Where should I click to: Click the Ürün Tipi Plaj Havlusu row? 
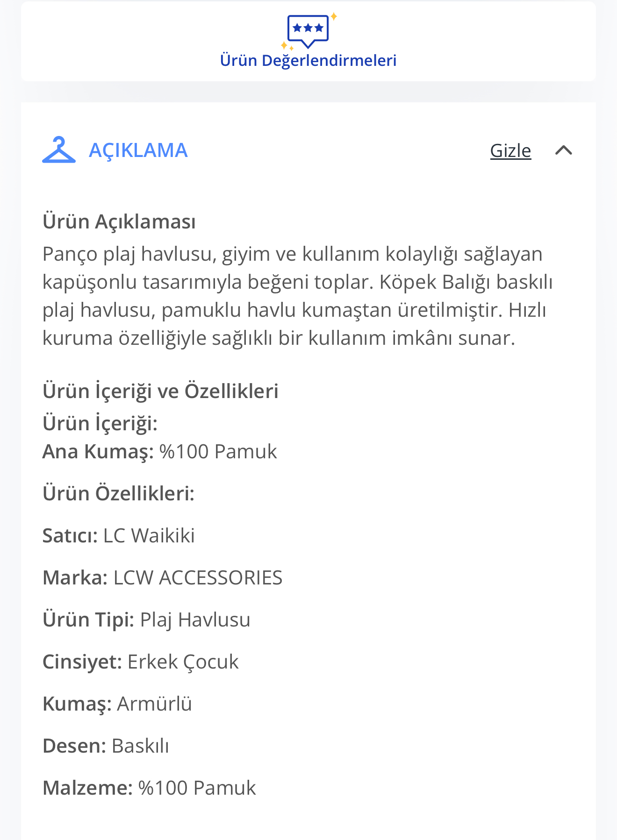pos(146,620)
